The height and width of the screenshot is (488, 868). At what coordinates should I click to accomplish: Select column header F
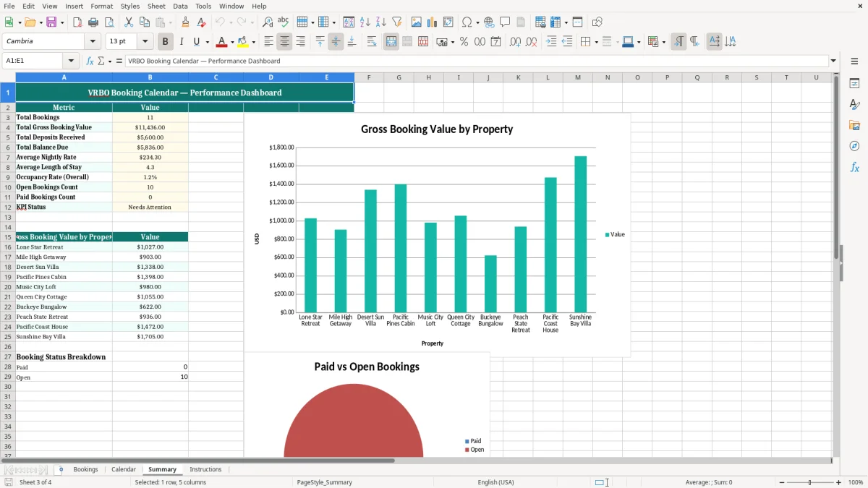369,77
